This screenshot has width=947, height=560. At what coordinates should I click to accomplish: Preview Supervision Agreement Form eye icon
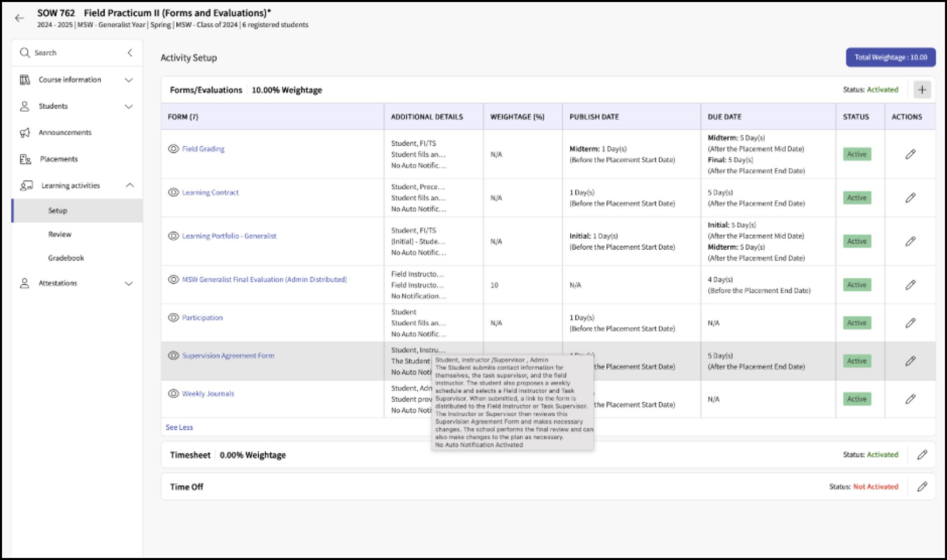click(x=173, y=356)
